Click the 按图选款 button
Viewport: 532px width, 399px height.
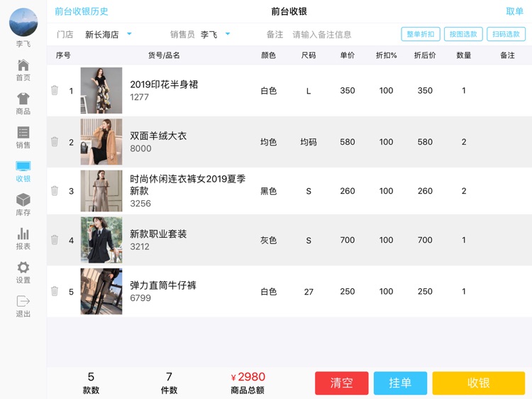pyautogui.click(x=463, y=34)
